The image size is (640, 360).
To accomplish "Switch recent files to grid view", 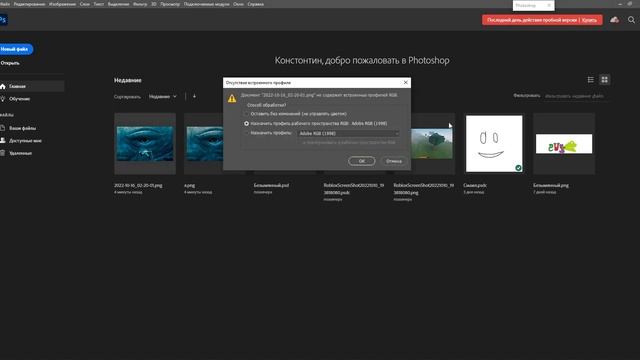I will coord(604,80).
